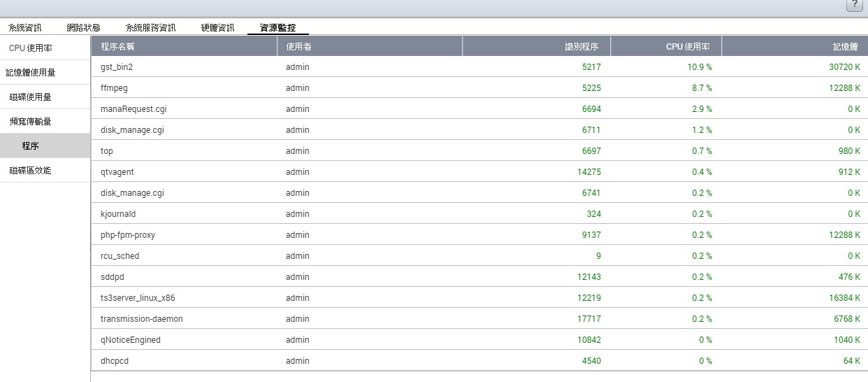This screenshot has height=382, width=868.
Task: Sort by the 程序名稱 column header
Action: (x=184, y=46)
